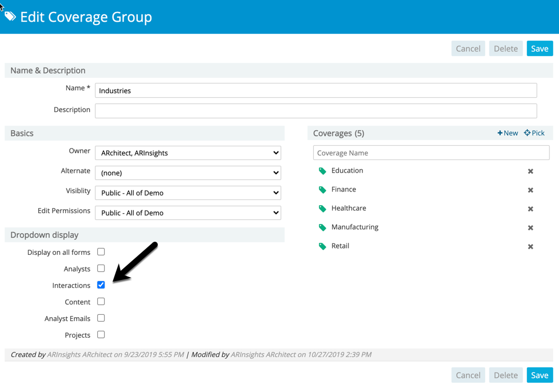Add a new coverage via New link
Viewport: 559px width, 392px height.
(508, 133)
